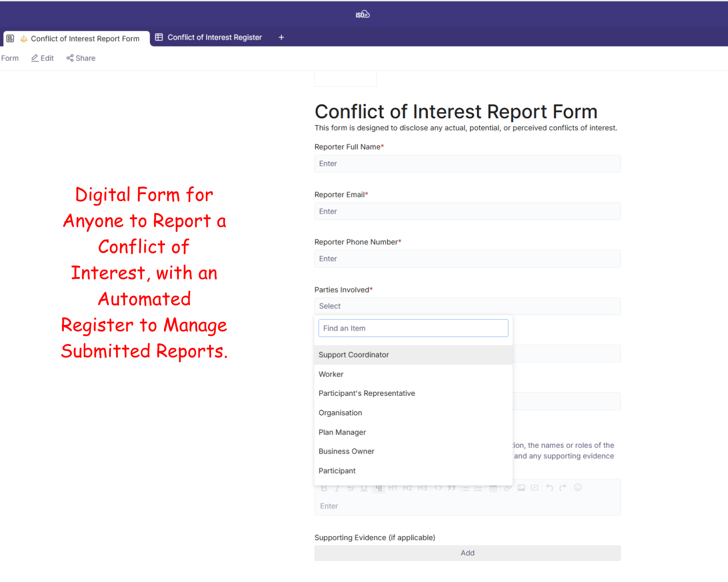Click the ISO+ cloud logo
Screen dimensions: 728x582
click(x=362, y=14)
